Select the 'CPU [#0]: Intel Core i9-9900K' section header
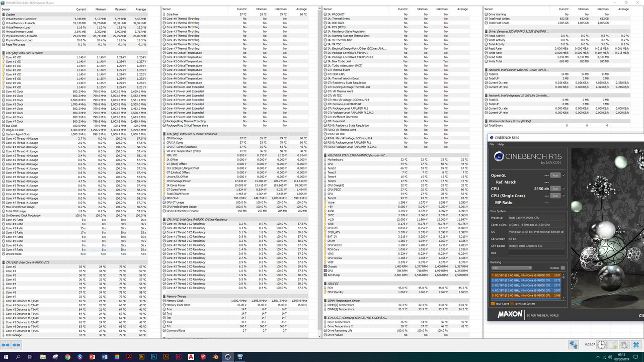The image size is (644, 362). pos(73,53)
